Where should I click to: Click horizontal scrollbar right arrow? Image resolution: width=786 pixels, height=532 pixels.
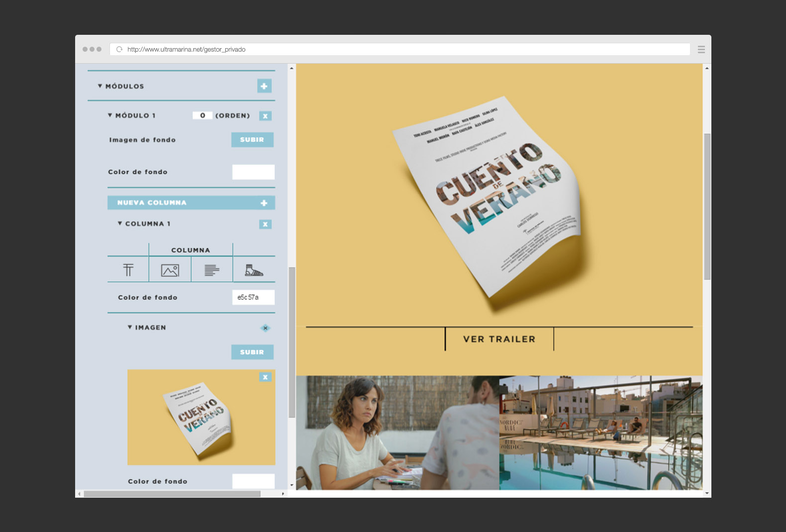[283, 494]
